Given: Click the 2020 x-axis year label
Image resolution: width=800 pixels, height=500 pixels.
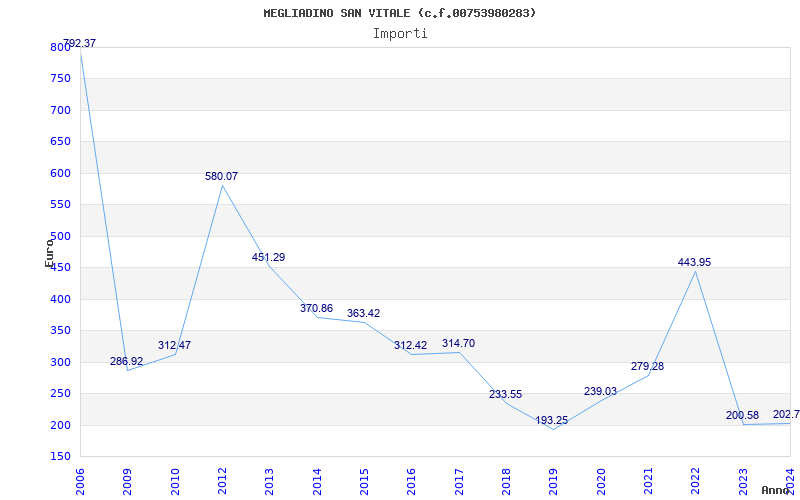Looking at the screenshot, I should pos(601,482).
